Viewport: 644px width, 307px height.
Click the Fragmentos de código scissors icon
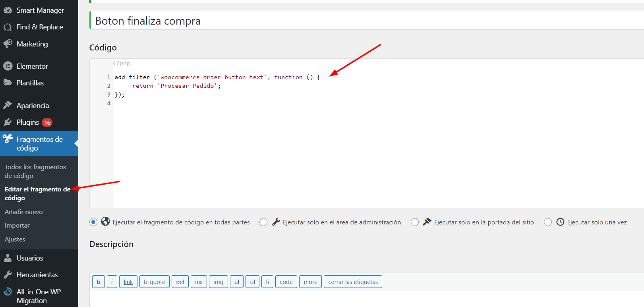8,139
